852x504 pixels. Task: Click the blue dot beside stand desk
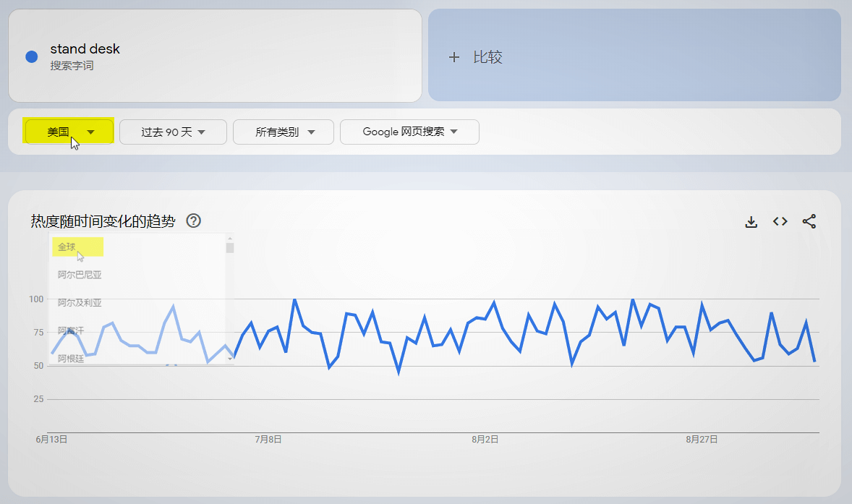(x=32, y=56)
